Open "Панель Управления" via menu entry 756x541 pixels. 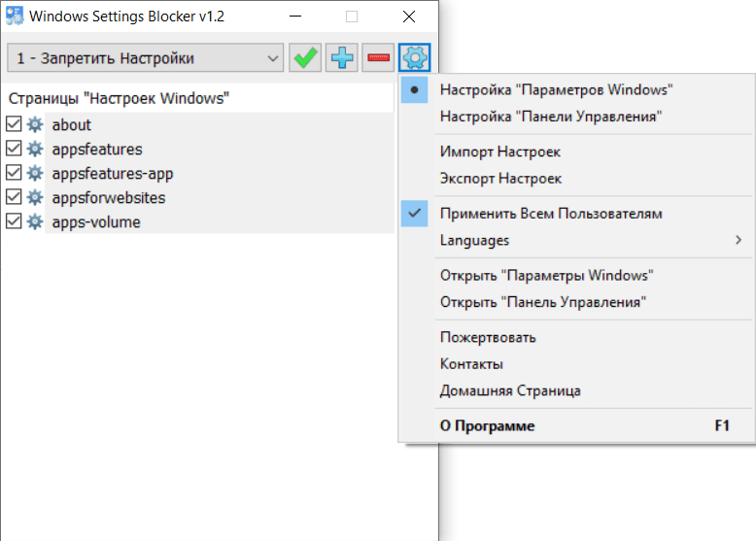point(576,302)
